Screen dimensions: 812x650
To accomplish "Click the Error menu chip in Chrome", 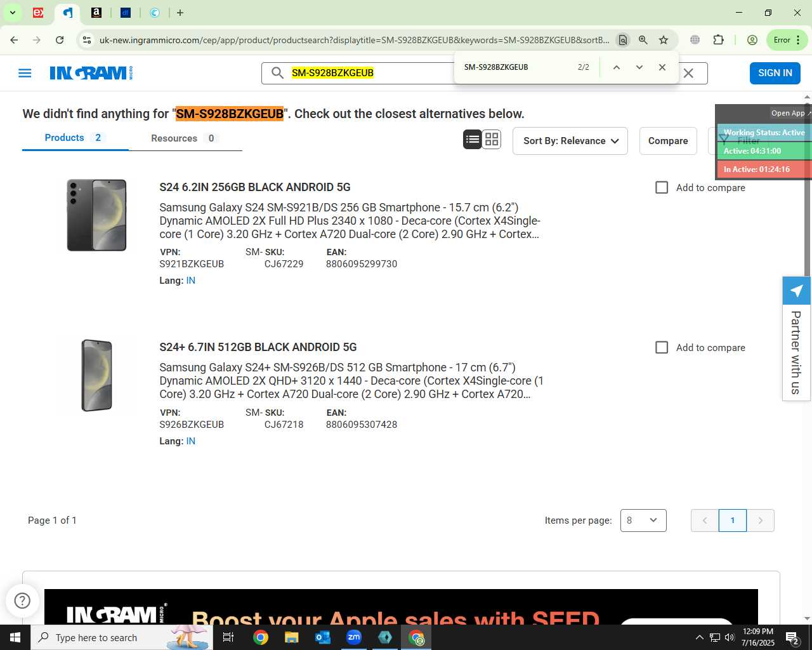I will click(787, 40).
